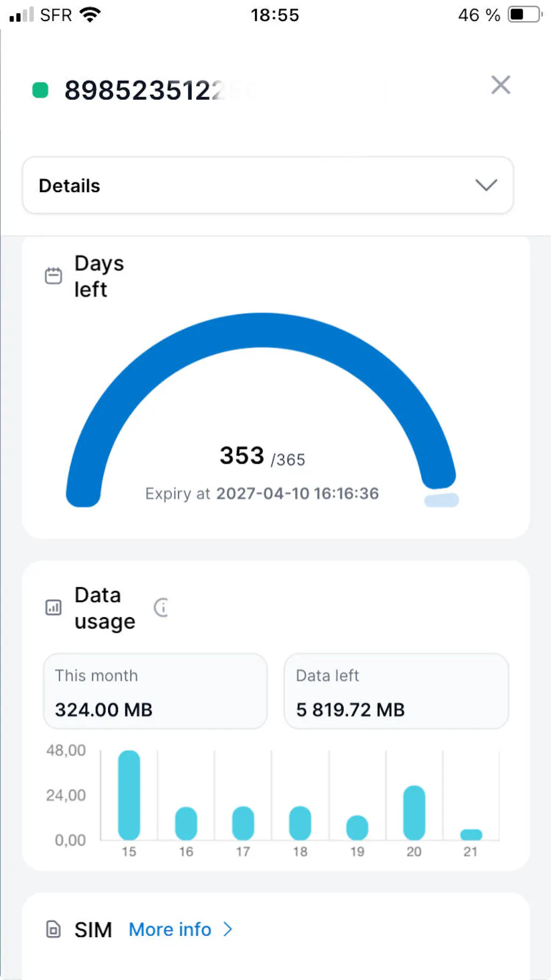Tap the green active status indicator

(40, 90)
